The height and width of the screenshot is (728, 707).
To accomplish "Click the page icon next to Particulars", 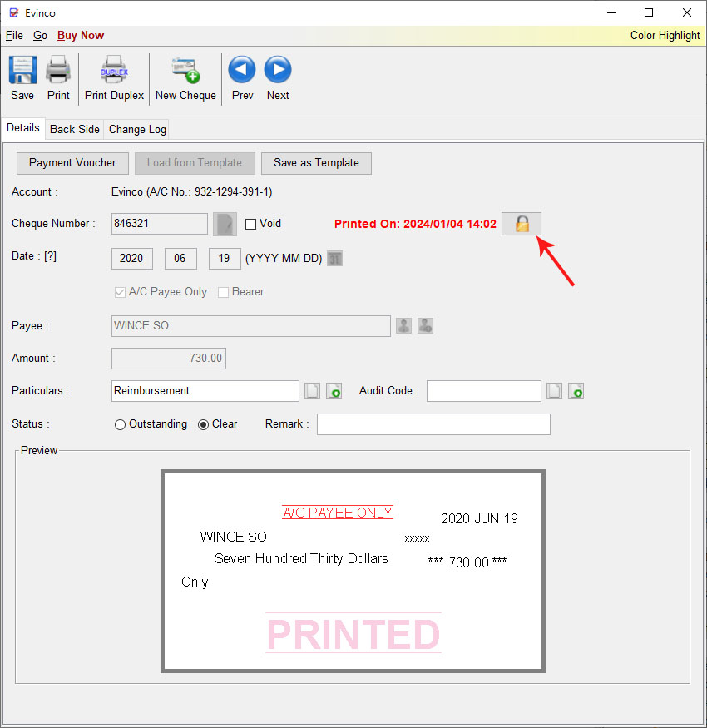I will [313, 391].
